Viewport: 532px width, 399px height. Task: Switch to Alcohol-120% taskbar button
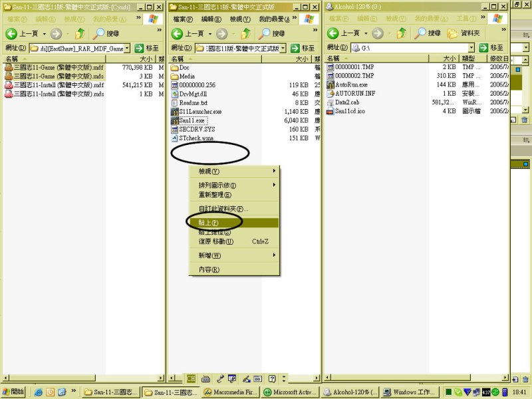350,392
